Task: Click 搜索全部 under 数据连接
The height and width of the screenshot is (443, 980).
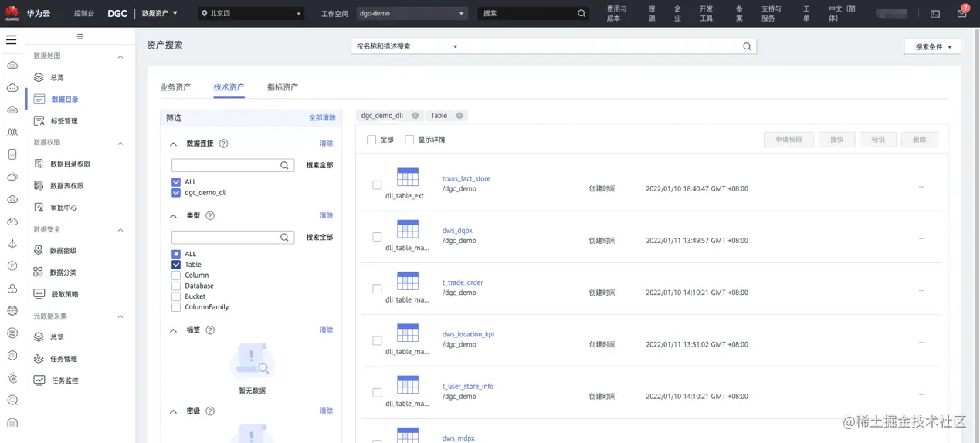Action: (320, 165)
